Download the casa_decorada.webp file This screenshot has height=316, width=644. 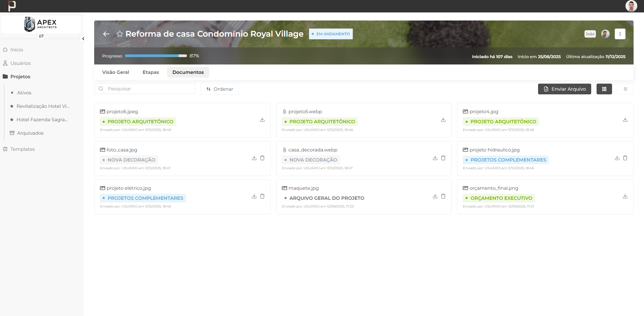[435, 158]
